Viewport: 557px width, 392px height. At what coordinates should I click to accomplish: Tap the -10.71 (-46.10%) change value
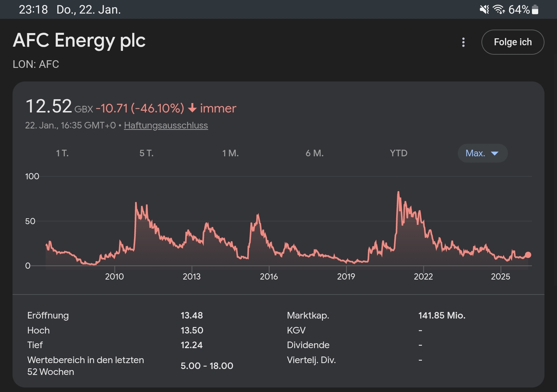pyautogui.click(x=140, y=108)
